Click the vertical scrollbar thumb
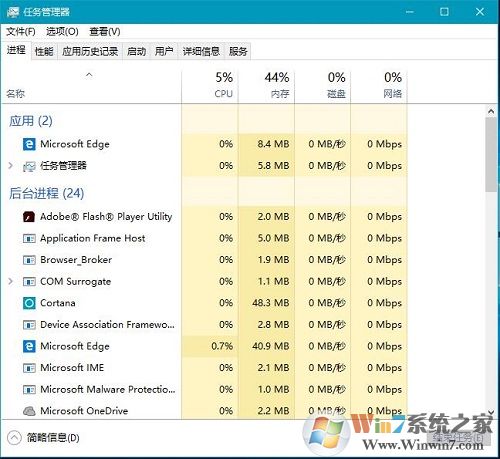 491,154
